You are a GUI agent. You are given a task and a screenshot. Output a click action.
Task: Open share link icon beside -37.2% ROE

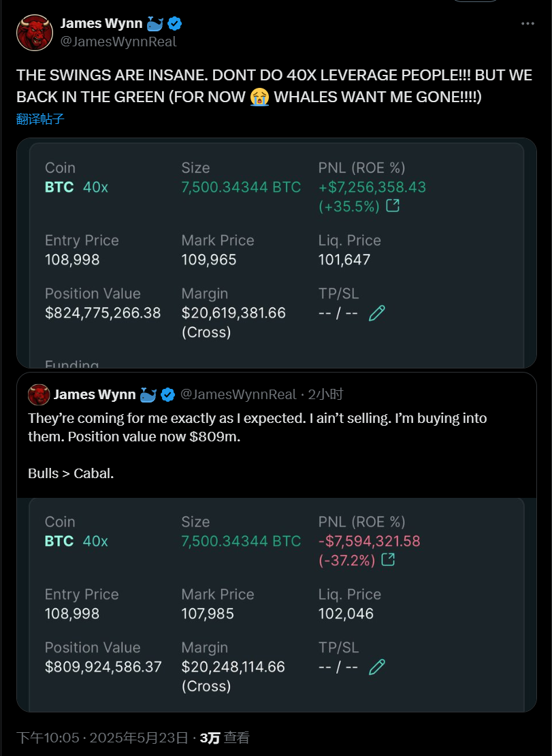click(388, 560)
